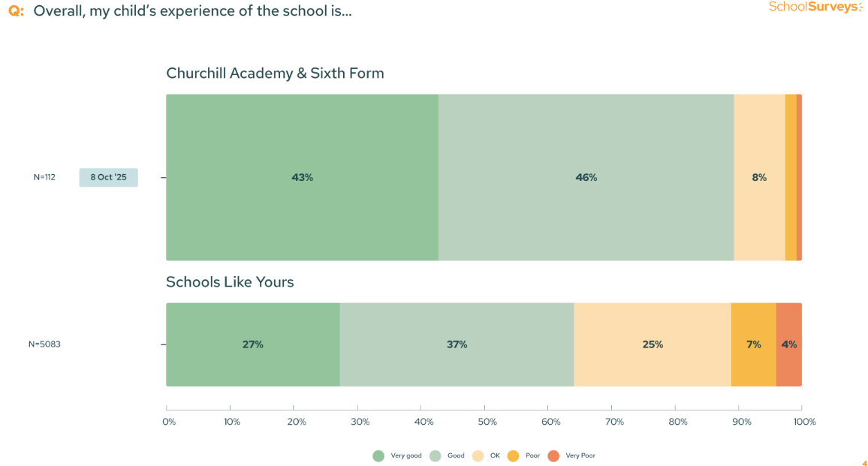Select the 37% Good segment

click(x=457, y=344)
